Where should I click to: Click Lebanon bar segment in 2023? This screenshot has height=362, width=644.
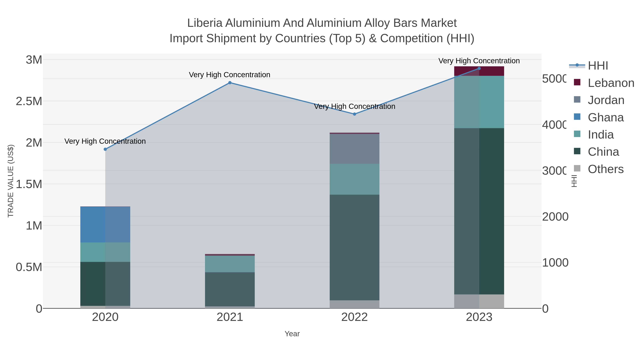point(479,71)
